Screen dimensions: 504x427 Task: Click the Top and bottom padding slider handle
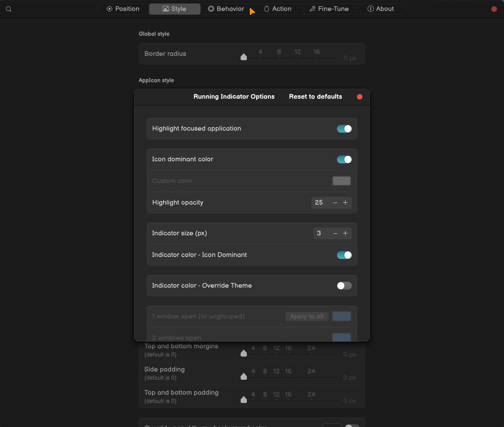tap(244, 399)
